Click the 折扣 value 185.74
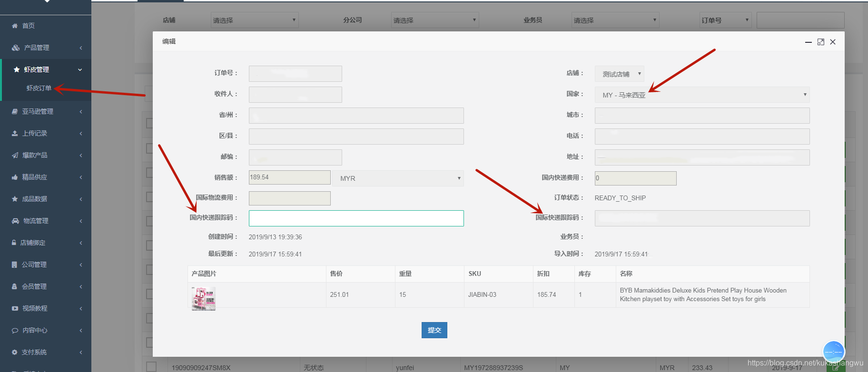Viewport: 868px width, 372px height. [546, 295]
